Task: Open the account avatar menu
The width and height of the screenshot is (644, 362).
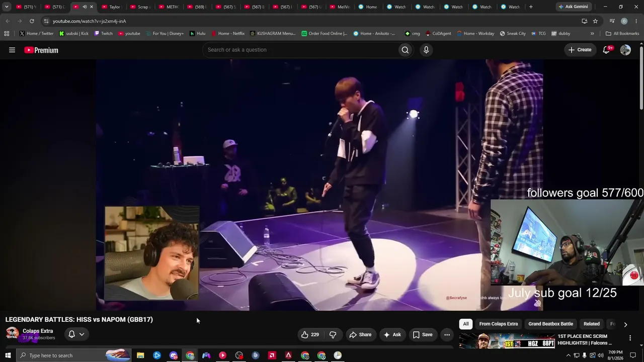Action: (x=625, y=50)
